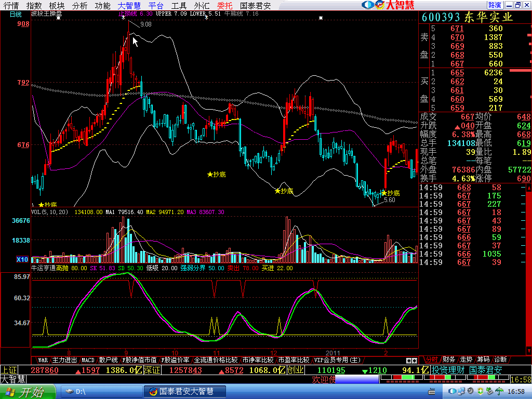The height and width of the screenshot is (399, 532).
Task: Click the network computers tray icon
Action: [x=462, y=391]
